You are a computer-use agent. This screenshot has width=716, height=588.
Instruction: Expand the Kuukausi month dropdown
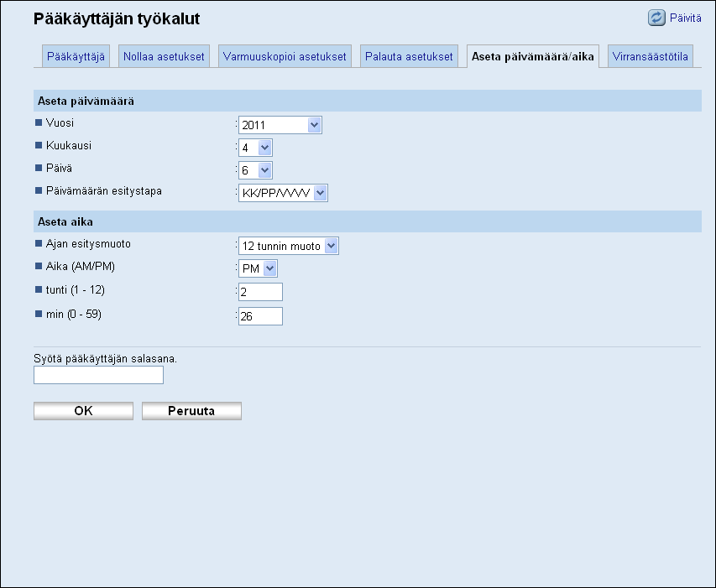coord(255,148)
